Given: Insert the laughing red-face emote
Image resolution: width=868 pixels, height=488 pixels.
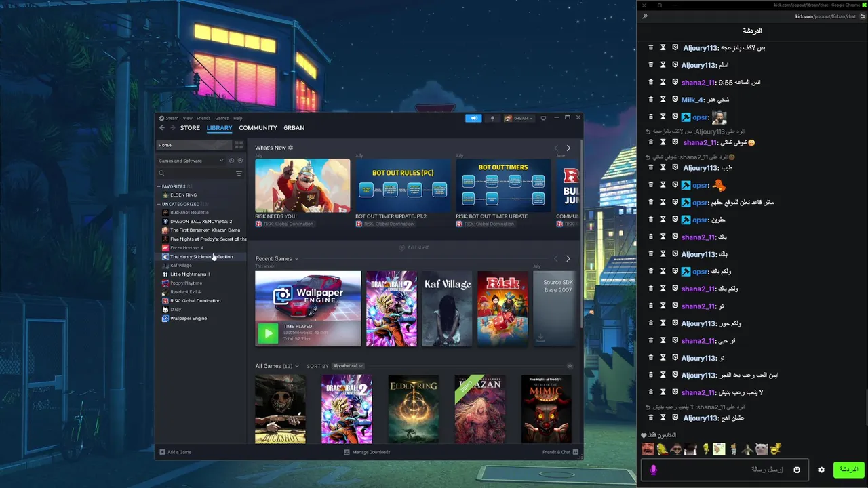Looking at the screenshot, I should 648,449.
